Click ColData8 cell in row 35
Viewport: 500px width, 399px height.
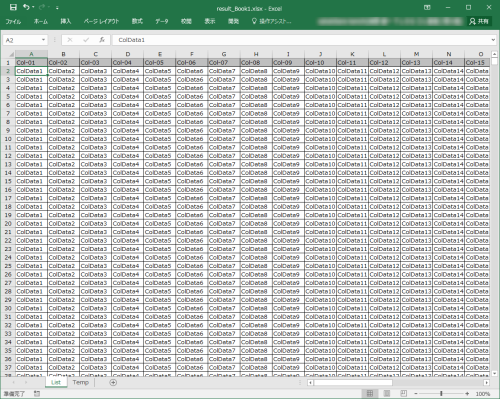click(x=256, y=350)
